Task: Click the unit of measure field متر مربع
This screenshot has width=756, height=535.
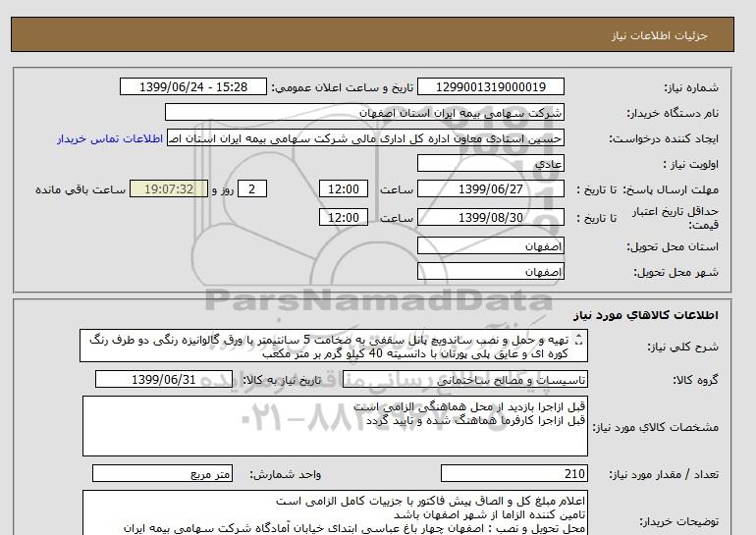Action: tap(162, 474)
